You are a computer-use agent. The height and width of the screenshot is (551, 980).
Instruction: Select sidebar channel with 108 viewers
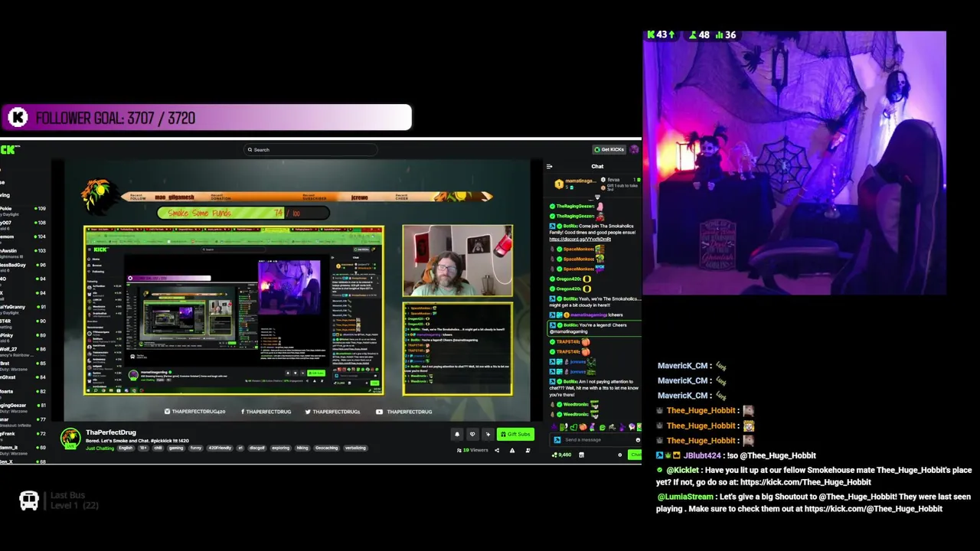coord(23,225)
